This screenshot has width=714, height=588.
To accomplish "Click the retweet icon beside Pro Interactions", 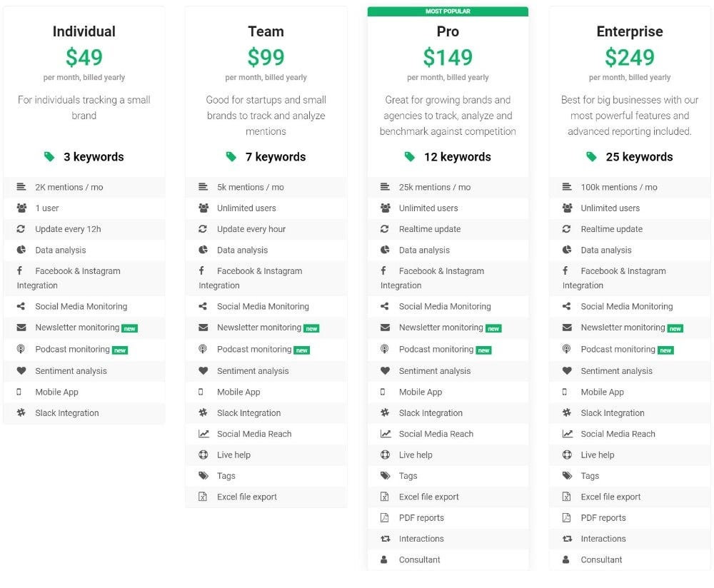I will click(386, 538).
